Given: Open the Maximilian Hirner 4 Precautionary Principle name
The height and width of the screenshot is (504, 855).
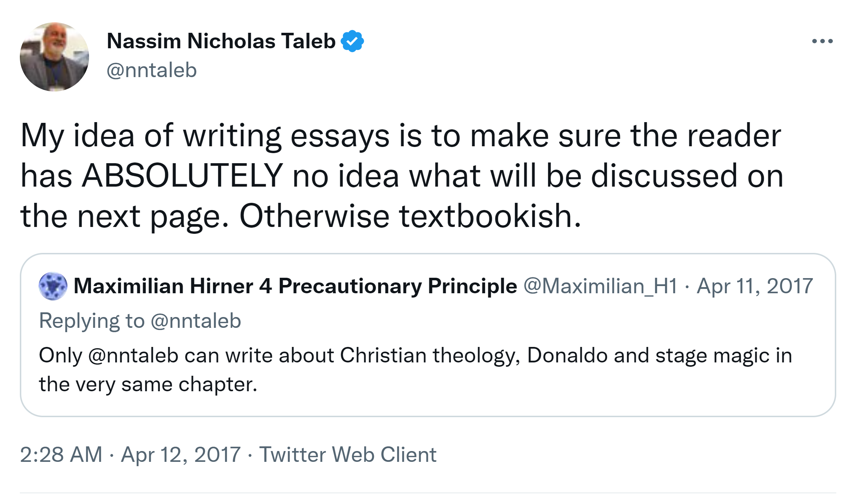Looking at the screenshot, I should (x=295, y=286).
